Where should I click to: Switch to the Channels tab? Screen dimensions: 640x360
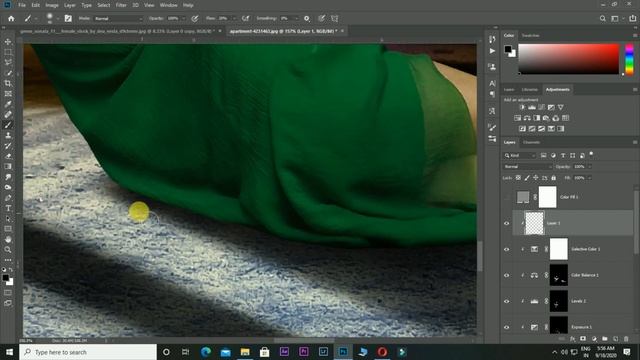click(x=531, y=142)
